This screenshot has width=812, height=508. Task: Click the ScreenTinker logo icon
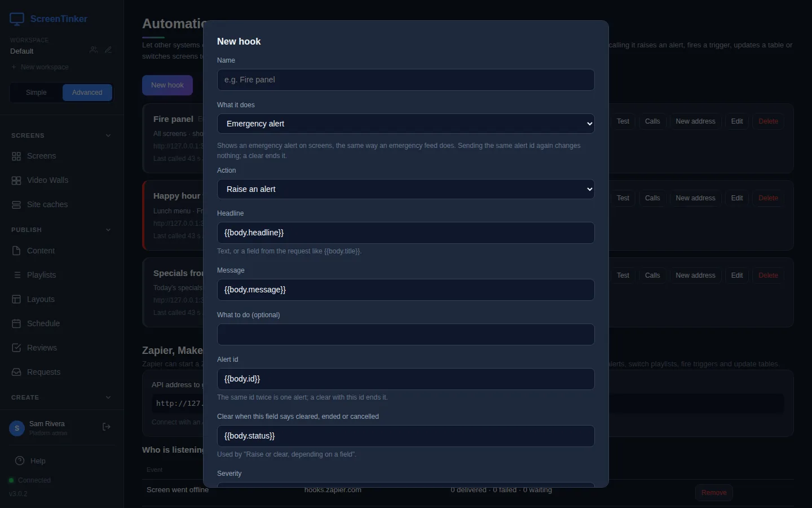[17, 19]
